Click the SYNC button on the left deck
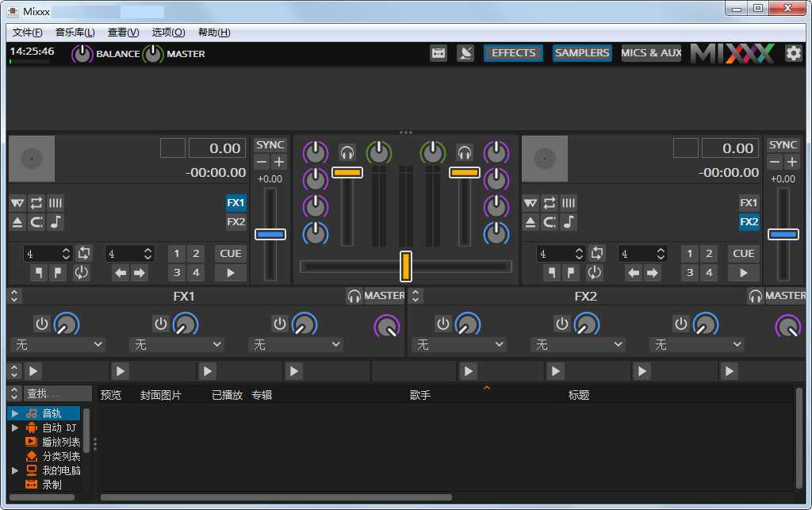 pos(270,145)
